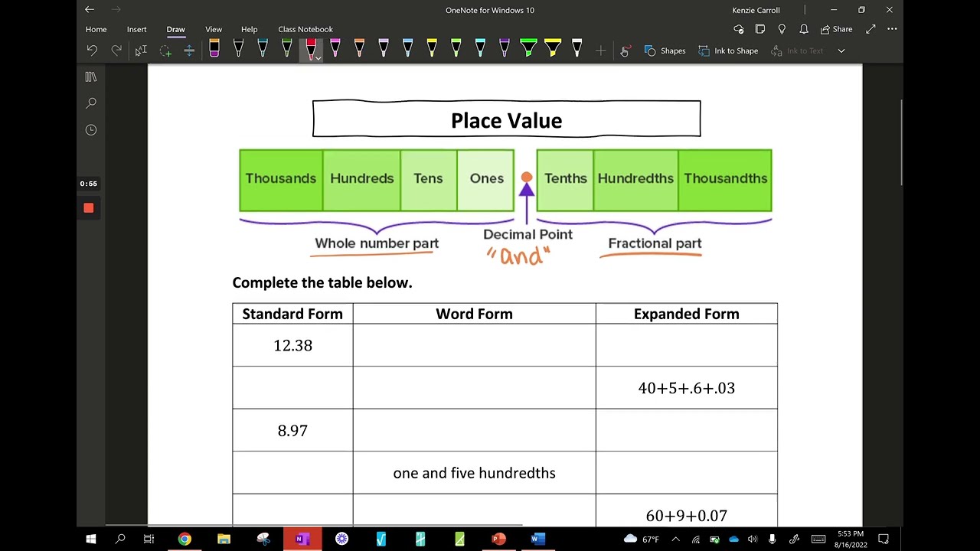Click the "one and five hundredths" cell
Screen dimensions: 980x551
pos(474,473)
